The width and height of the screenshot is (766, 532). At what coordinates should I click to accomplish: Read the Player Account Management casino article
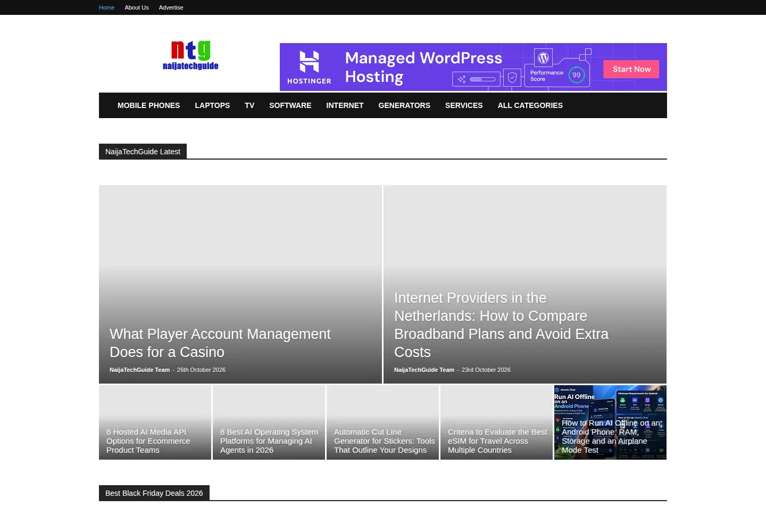[x=220, y=343]
